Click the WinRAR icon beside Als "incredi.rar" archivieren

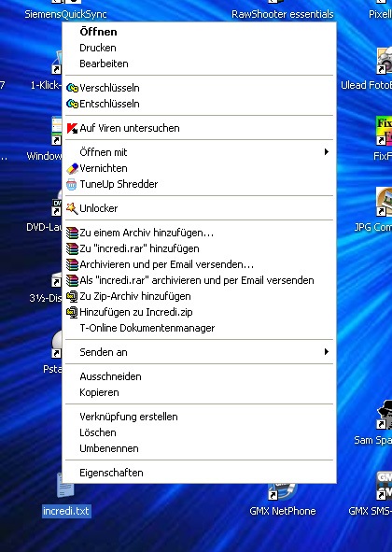tap(72, 280)
